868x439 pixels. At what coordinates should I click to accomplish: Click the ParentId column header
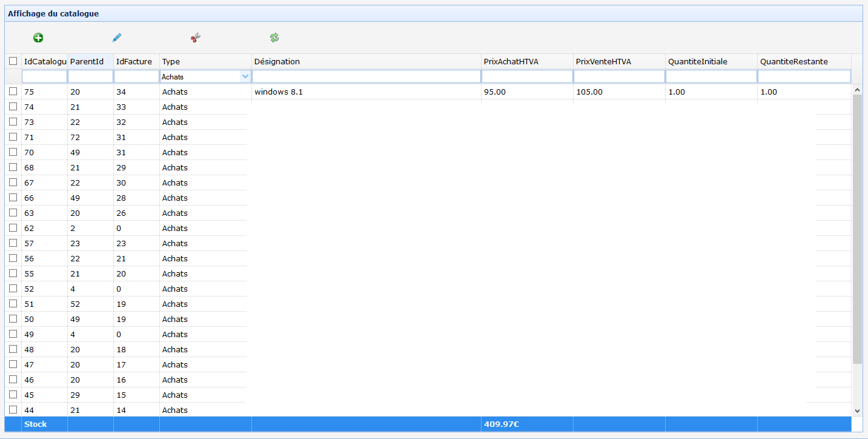point(90,61)
